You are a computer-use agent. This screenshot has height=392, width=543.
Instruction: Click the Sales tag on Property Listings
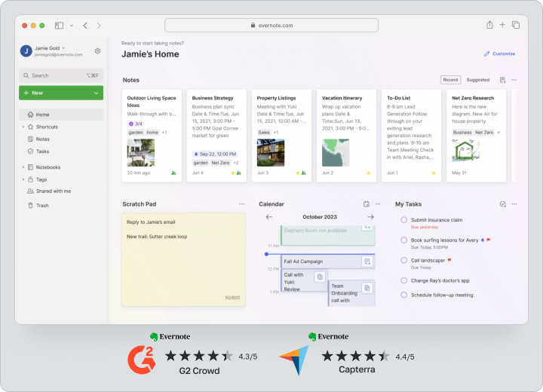click(x=264, y=132)
